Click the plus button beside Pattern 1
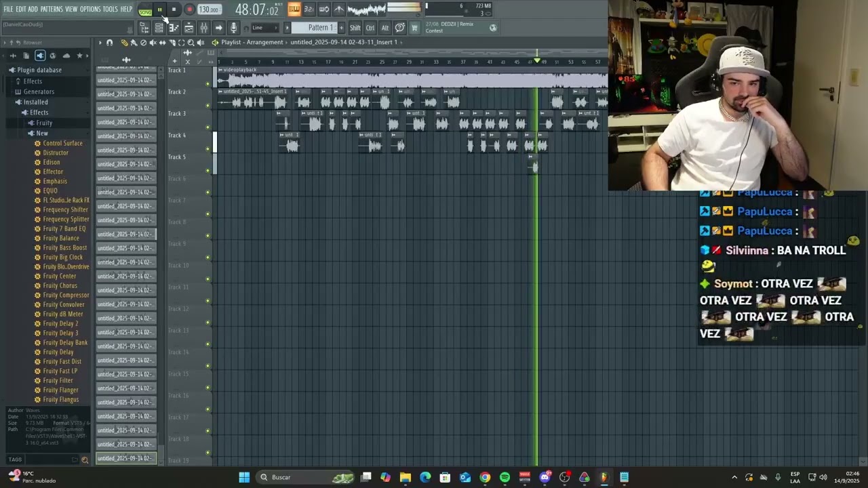Viewport: 868px width, 488px height. coord(341,28)
